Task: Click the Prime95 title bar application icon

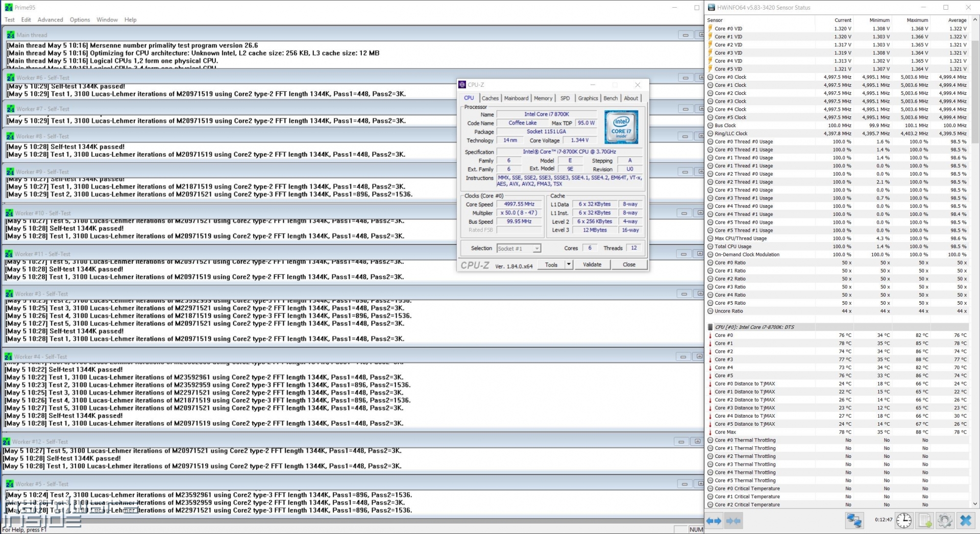Action: pyautogui.click(x=9, y=7)
